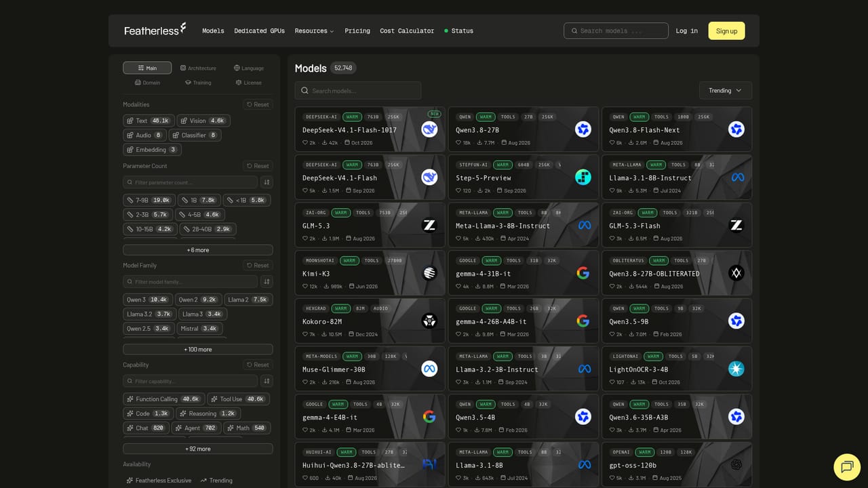This screenshot has height=488, width=868.
Task: Click the Filter model family input
Action: point(190,281)
